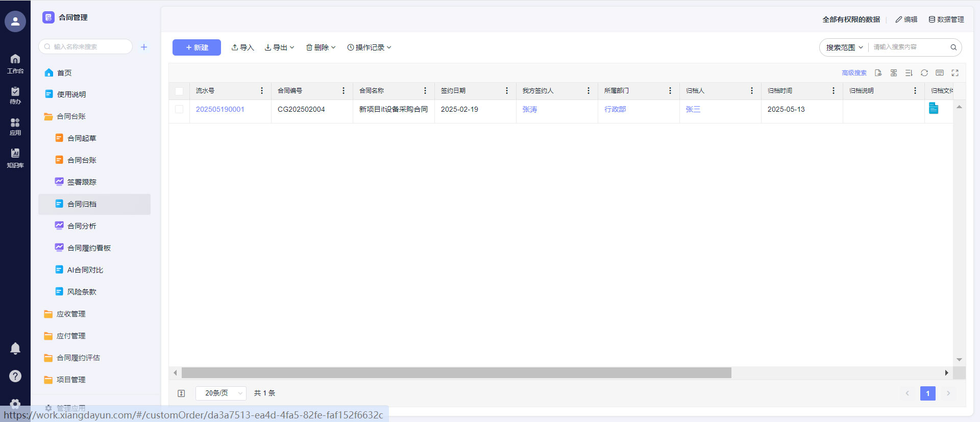Open the 知识库 sidebar icon
980x422 pixels.
coord(15,158)
